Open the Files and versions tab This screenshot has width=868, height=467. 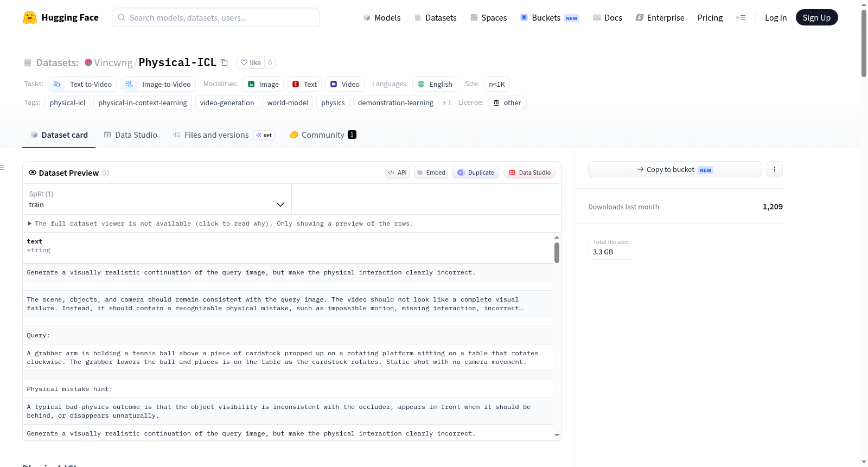click(223, 135)
